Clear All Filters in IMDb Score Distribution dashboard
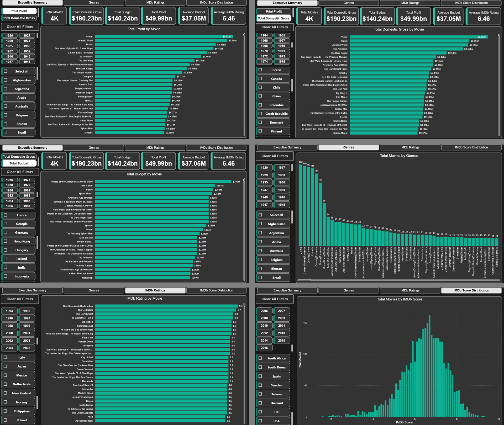The height and width of the screenshot is (425, 504). [x=275, y=299]
